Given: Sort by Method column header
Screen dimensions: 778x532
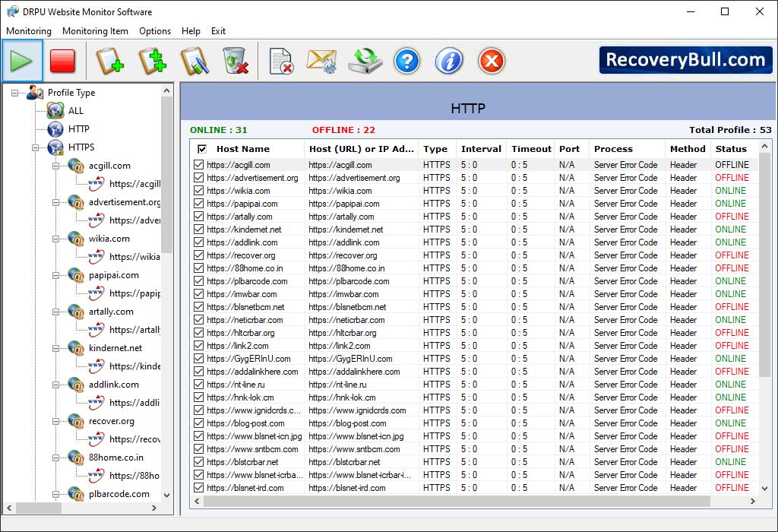Looking at the screenshot, I should (687, 149).
